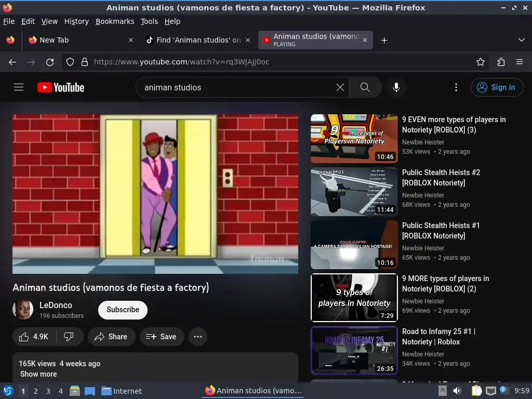The height and width of the screenshot is (399, 532).
Task: Close the New Tab tab
Action: point(130,40)
